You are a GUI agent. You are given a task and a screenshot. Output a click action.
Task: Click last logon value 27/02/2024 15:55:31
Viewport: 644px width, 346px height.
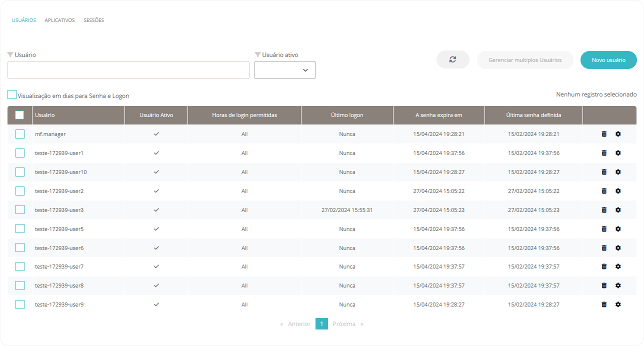[347, 210]
